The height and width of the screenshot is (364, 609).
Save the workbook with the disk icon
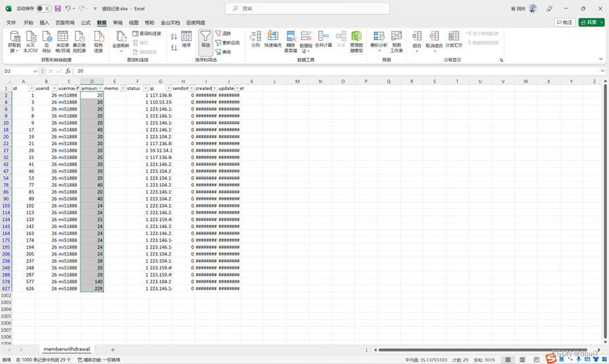[58, 8]
